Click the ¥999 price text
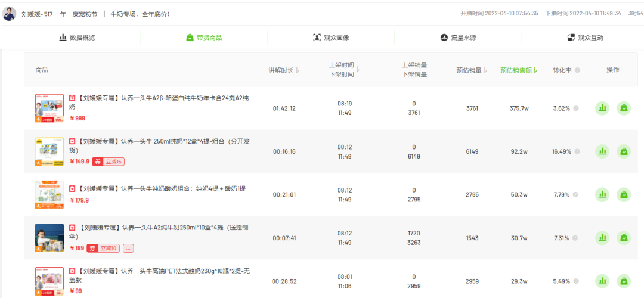The height and width of the screenshot is (298, 644). coord(78,118)
